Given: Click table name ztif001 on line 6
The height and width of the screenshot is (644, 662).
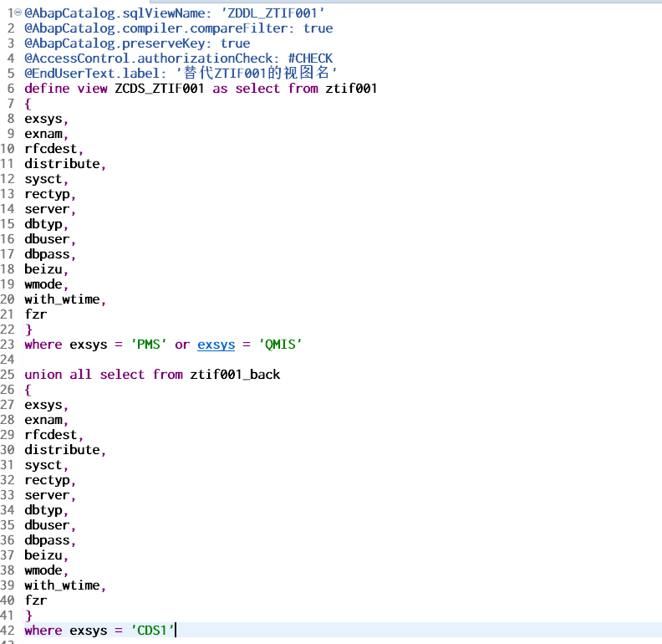Looking at the screenshot, I should [x=351, y=89].
